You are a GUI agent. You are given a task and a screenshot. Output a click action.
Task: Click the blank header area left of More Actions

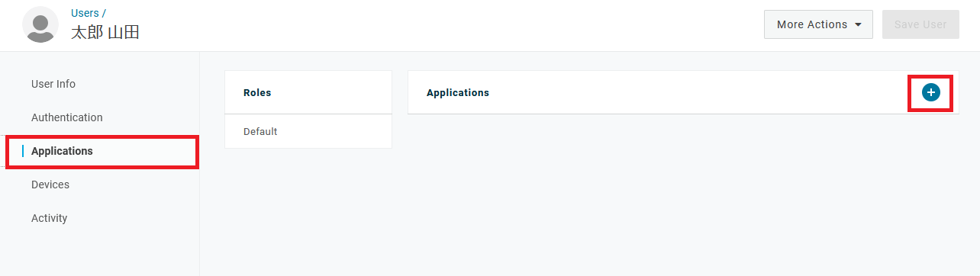tap(450, 24)
